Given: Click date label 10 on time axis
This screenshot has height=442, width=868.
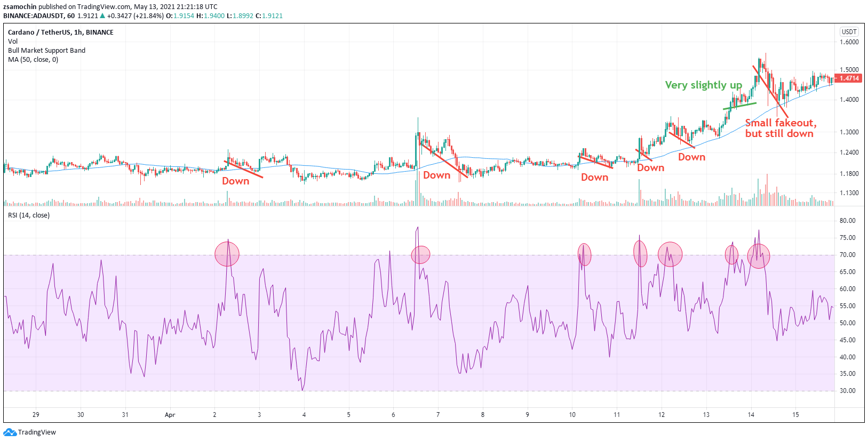Looking at the screenshot, I should (x=572, y=415).
